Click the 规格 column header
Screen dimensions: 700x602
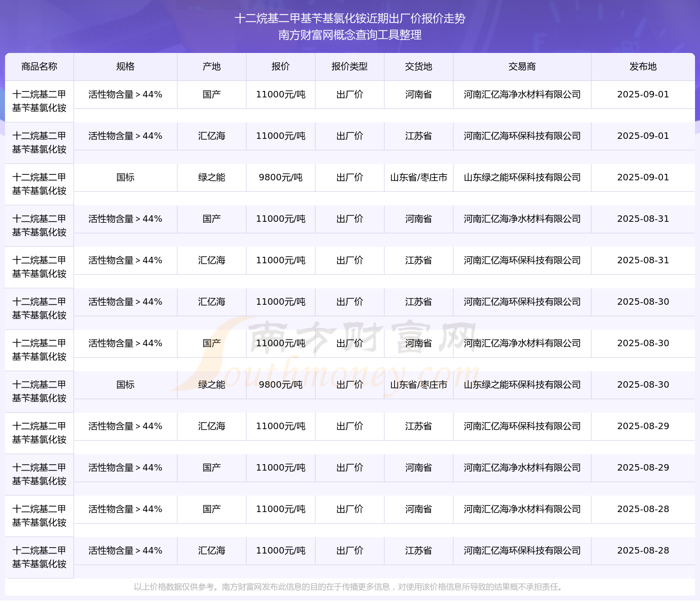pos(125,66)
